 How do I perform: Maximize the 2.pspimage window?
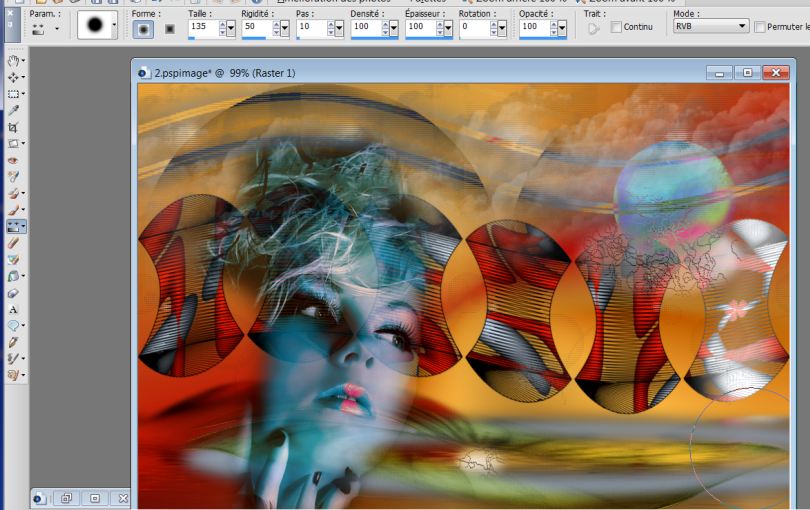point(747,73)
